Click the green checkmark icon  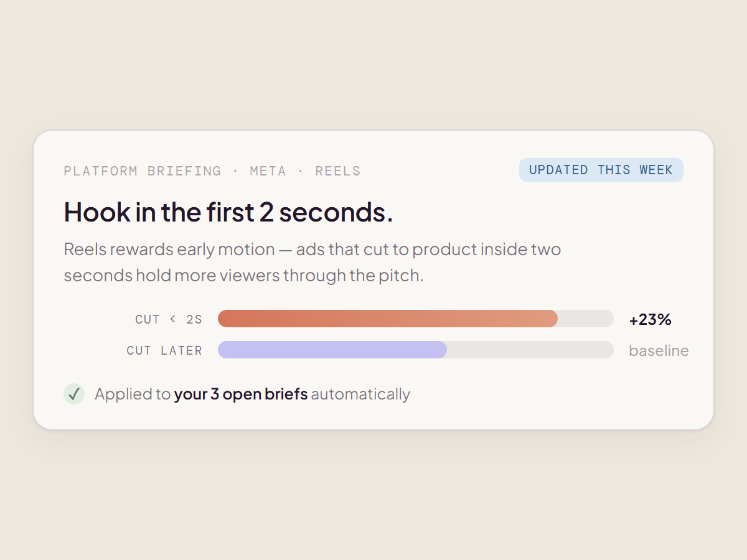click(x=74, y=394)
